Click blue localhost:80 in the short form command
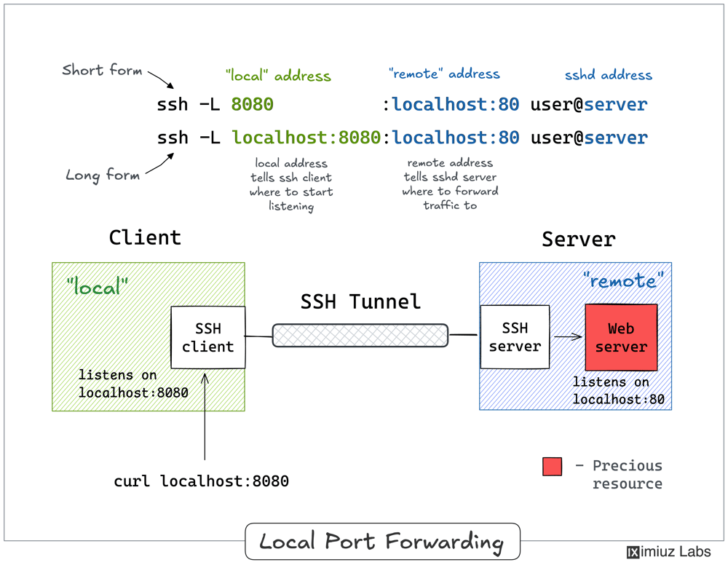The height and width of the screenshot is (565, 728). click(x=456, y=104)
